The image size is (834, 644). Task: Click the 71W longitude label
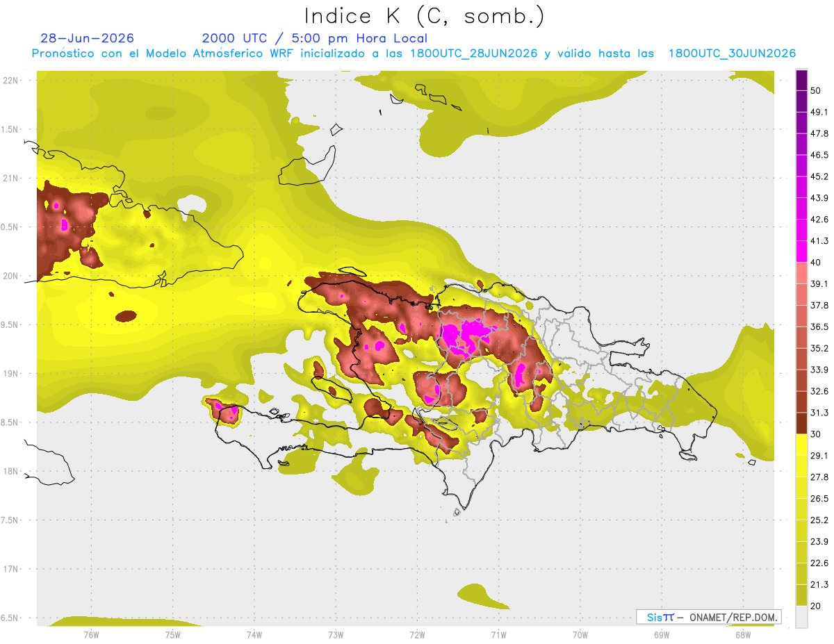[x=498, y=634]
